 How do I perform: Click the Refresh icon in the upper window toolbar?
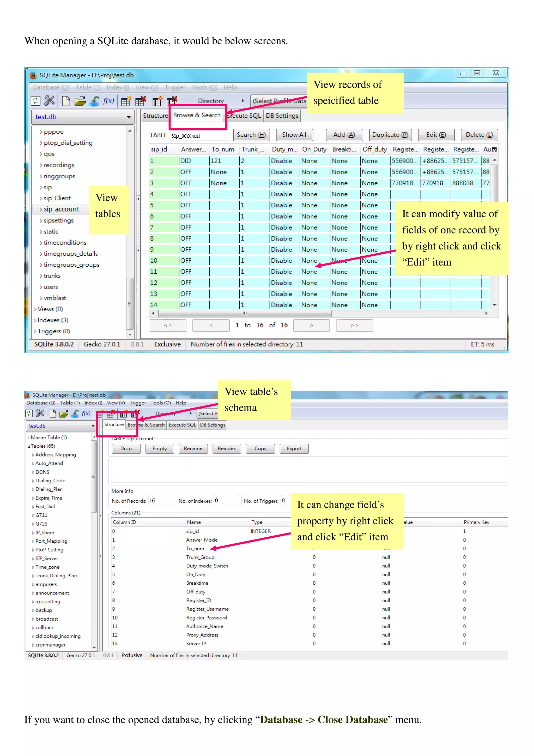(35, 101)
